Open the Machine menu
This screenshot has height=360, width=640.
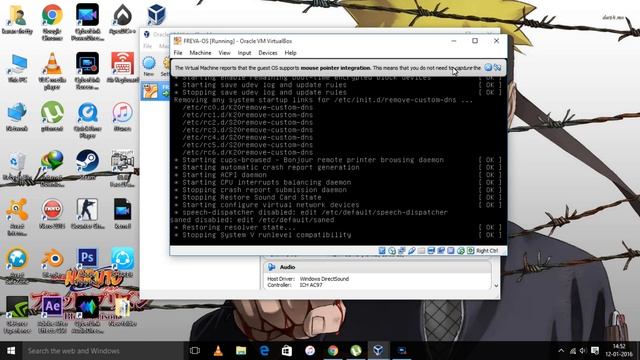click(x=200, y=53)
